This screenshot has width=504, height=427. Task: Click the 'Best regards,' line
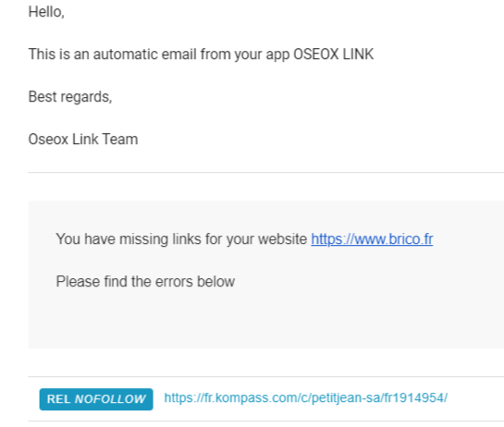[70, 97]
